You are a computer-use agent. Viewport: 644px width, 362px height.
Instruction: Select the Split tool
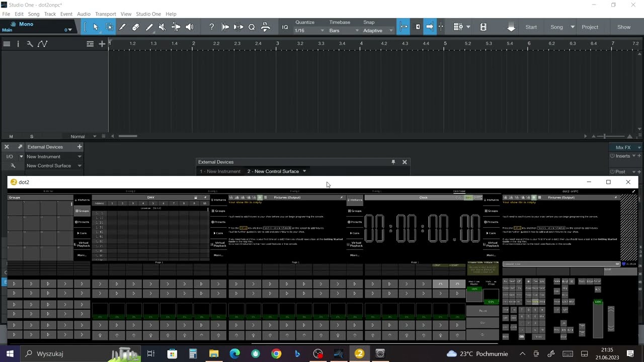click(122, 27)
